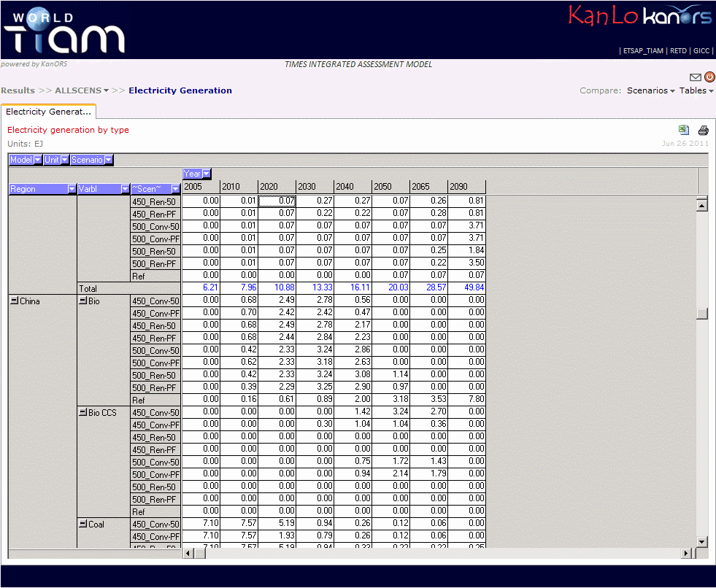Select Coal 450_Conv-PF scenario label
The width and height of the screenshot is (716, 588).
[155, 537]
